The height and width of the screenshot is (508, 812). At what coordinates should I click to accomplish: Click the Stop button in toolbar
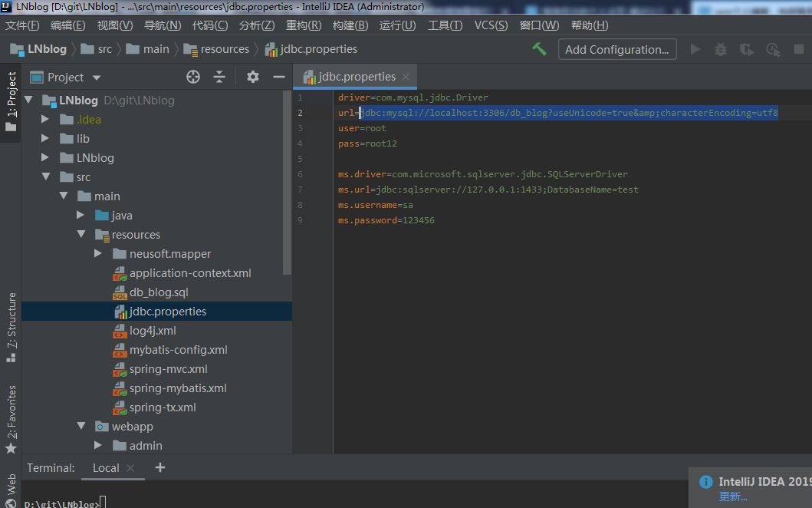pyautogui.click(x=799, y=49)
